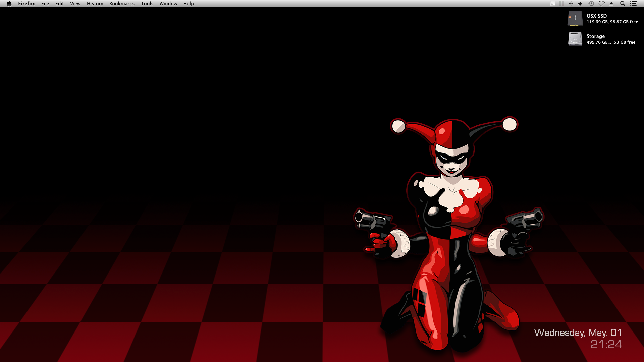The image size is (644, 362).
Task: Open Spotlight search magnifier
Action: pyautogui.click(x=623, y=4)
